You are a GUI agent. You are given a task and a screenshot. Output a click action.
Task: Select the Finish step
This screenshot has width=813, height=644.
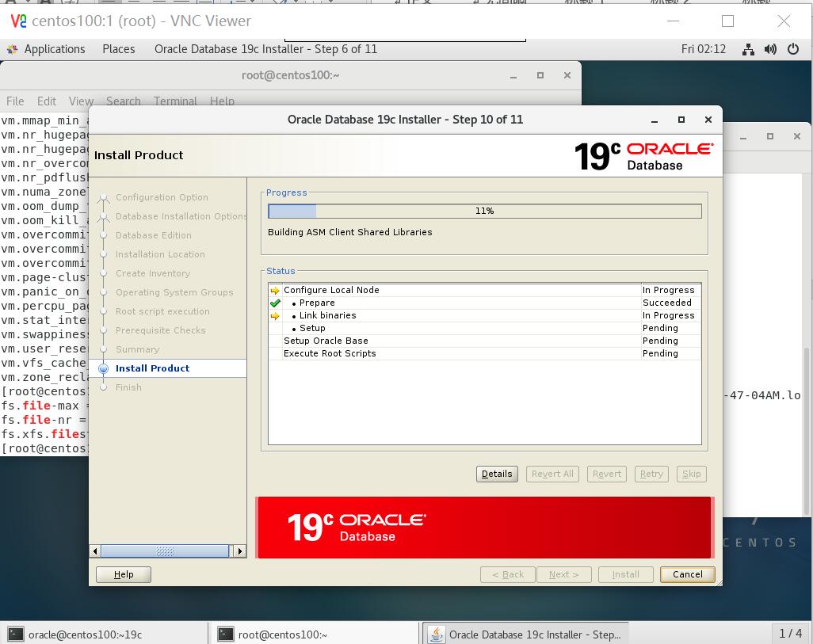click(x=128, y=387)
